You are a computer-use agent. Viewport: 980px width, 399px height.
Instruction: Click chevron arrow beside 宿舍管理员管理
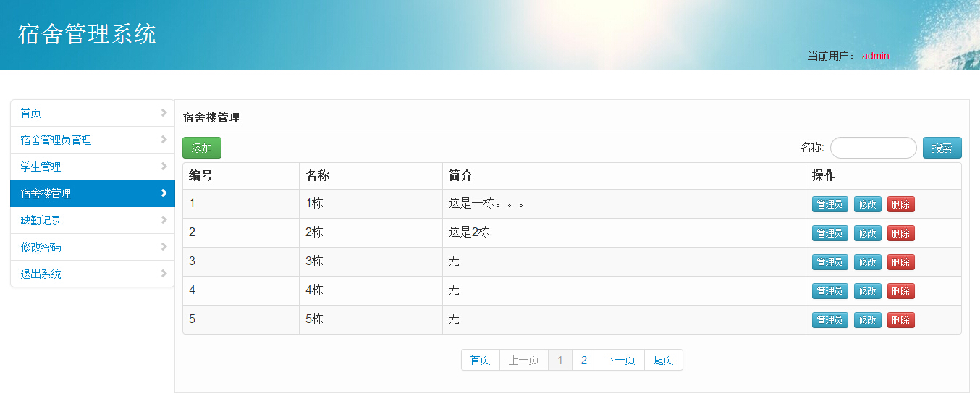164,140
